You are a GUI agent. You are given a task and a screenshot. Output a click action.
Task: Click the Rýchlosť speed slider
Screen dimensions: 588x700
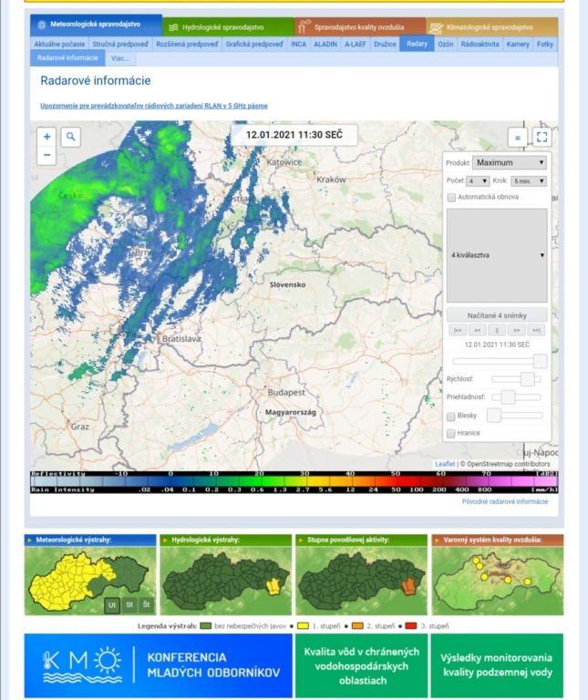515,378
